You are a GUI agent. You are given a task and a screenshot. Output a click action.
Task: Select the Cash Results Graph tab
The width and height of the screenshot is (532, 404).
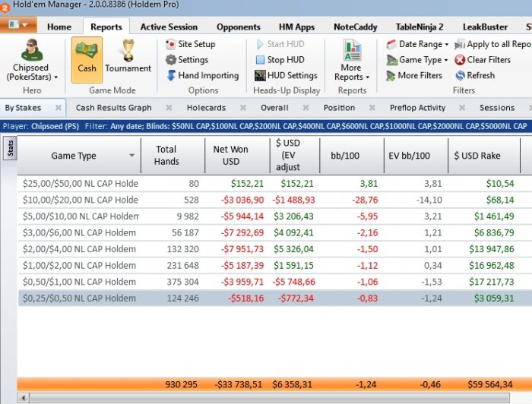click(x=114, y=108)
